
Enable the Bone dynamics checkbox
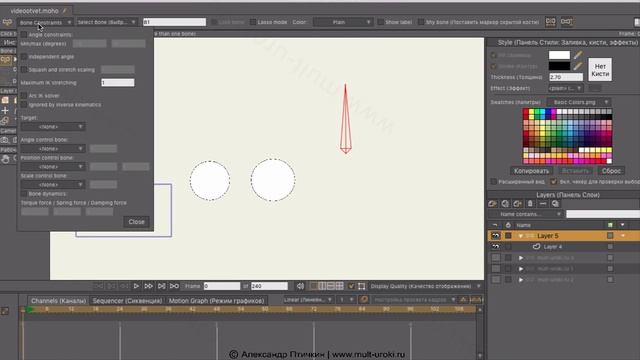(x=24, y=194)
